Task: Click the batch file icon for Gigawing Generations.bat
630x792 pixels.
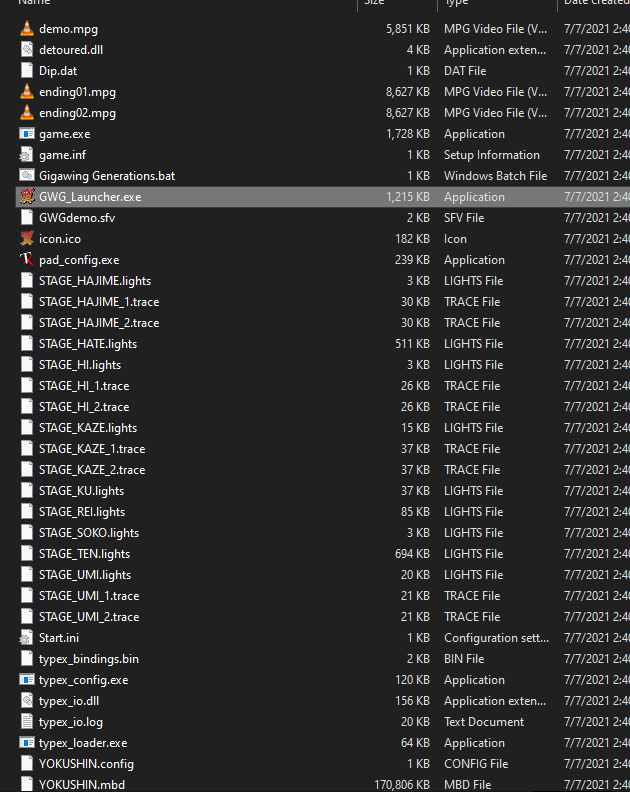Action: point(27,175)
